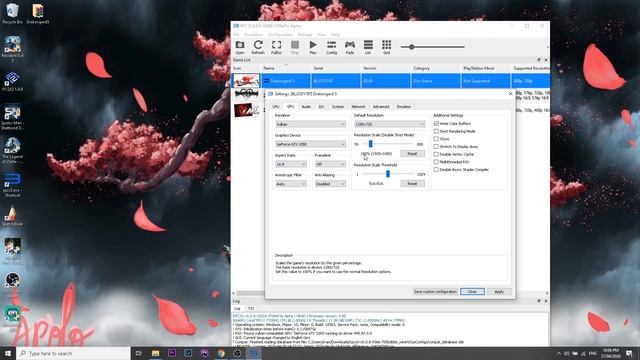640x360 pixels.
Task: Open the Resident Evil desktop shortcut
Action: [x=12, y=49]
